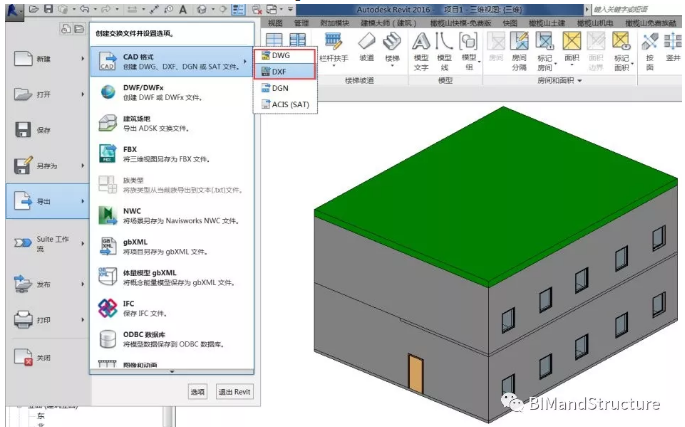Choose the FBX export option
Viewport: 685px width, 427px height.
click(171, 154)
